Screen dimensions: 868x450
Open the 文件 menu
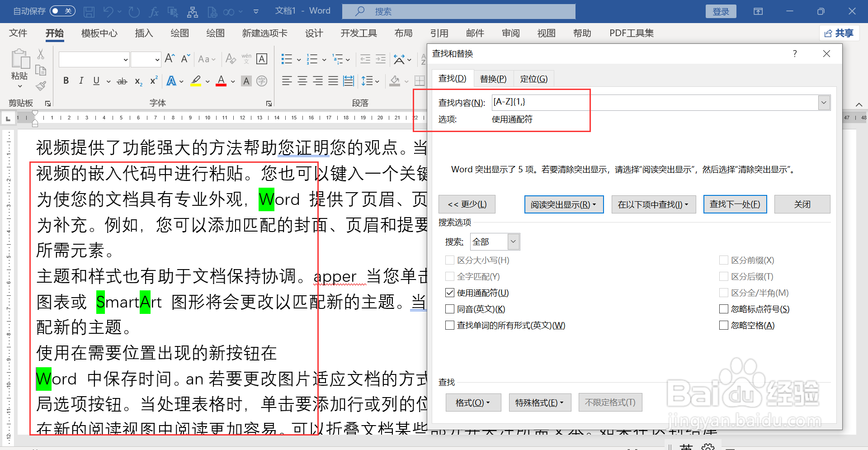point(18,33)
